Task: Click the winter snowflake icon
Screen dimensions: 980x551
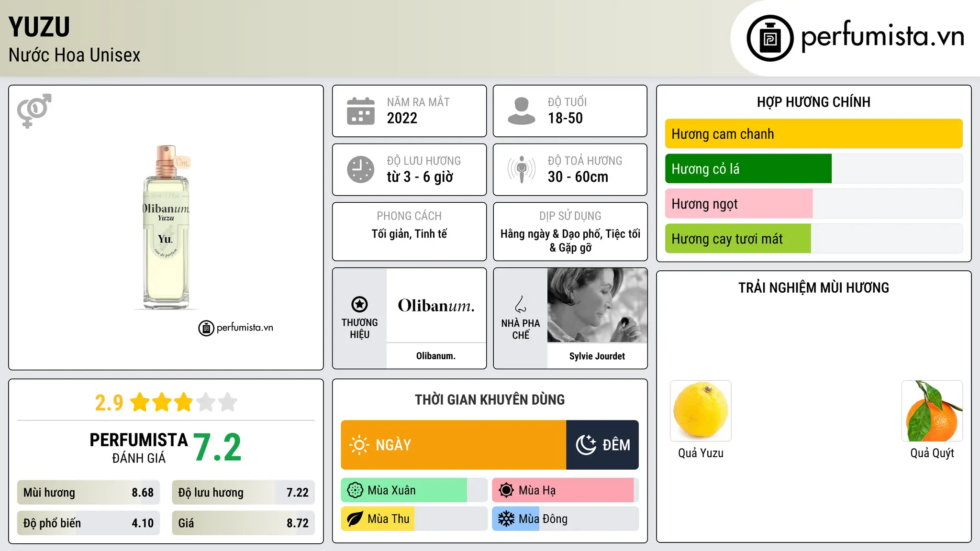Action: point(506,519)
